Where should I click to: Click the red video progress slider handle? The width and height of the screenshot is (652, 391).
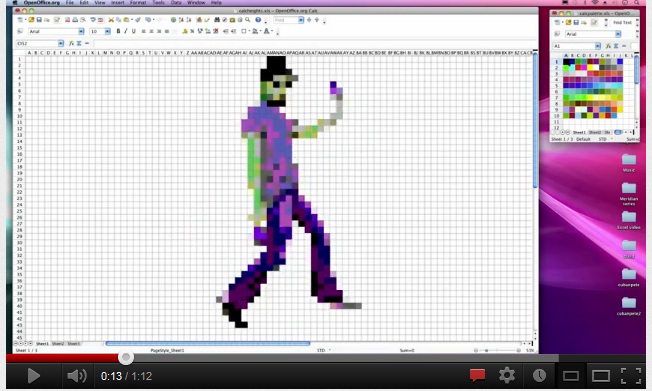coord(126,357)
